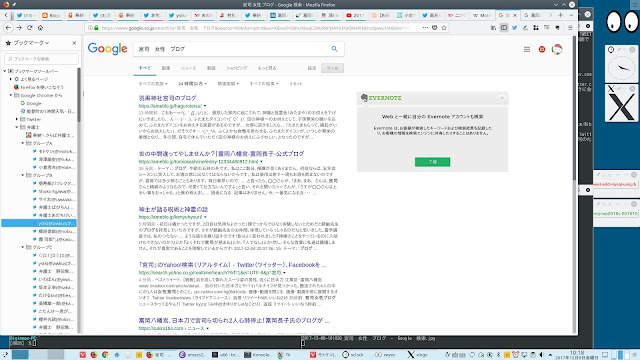Open the 羽黒神社宮司のブログ result
Screen dimensions: 640x360
click(x=167, y=98)
